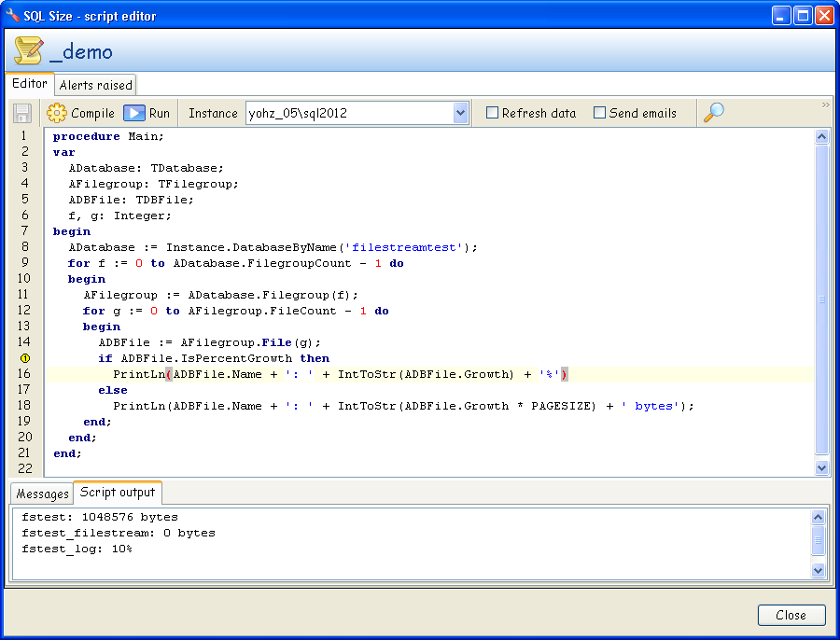Click line number 22 in gutter
Viewport: 840px width, 640px height.
pyautogui.click(x=24, y=468)
